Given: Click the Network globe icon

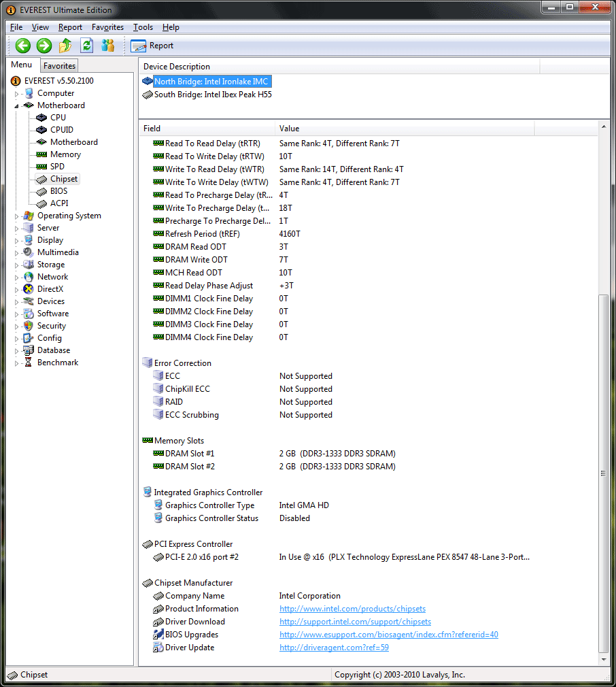Looking at the screenshot, I should (29, 277).
